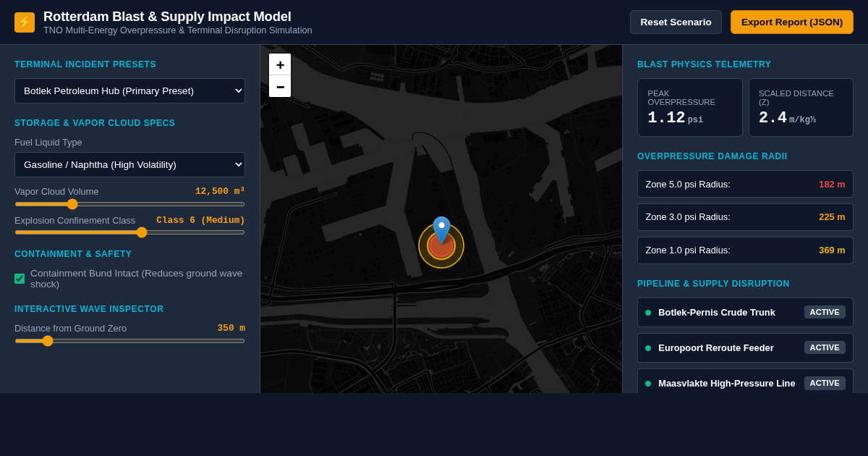Screen dimensions: 868x456
Task: Click the Overpressure Damage Radii heading
Action: pos(712,156)
